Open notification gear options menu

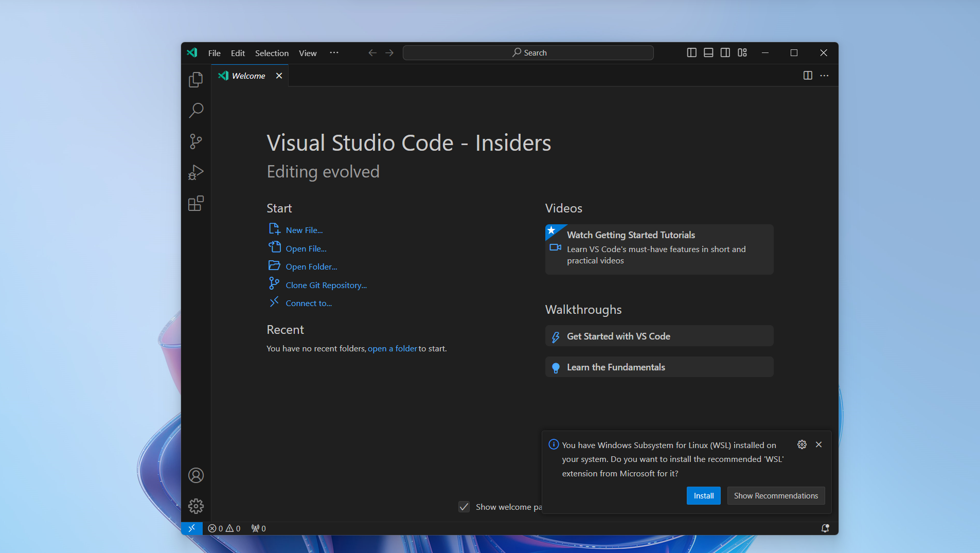(801, 444)
